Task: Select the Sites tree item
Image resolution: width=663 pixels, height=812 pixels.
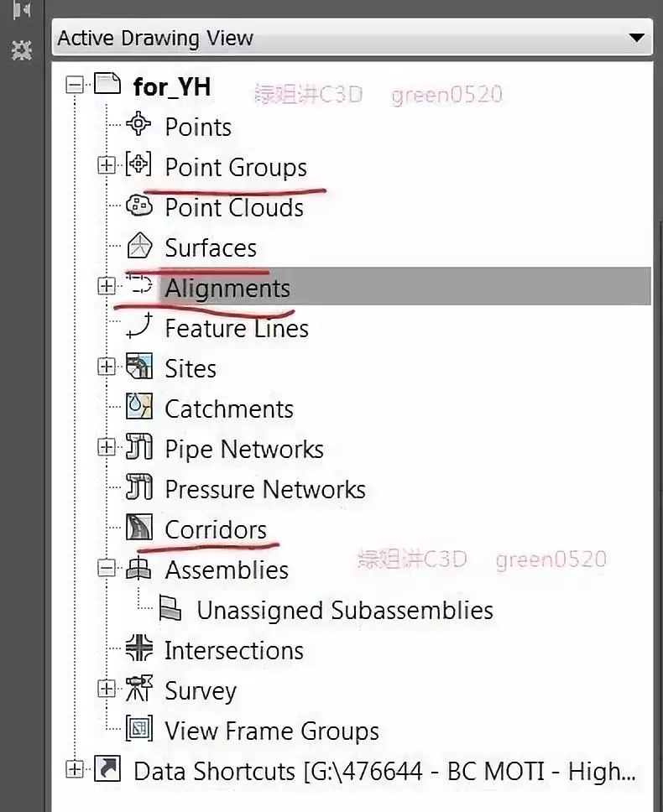Action: [191, 368]
